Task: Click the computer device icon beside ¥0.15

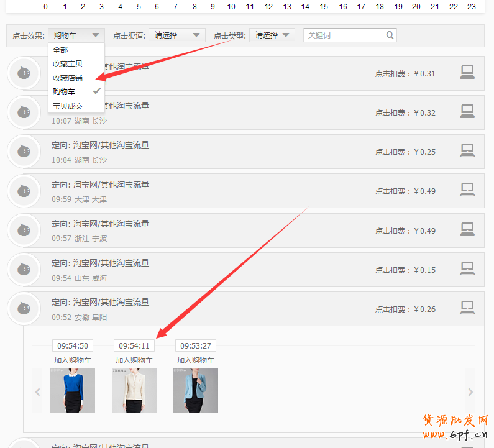Action: click(x=467, y=268)
